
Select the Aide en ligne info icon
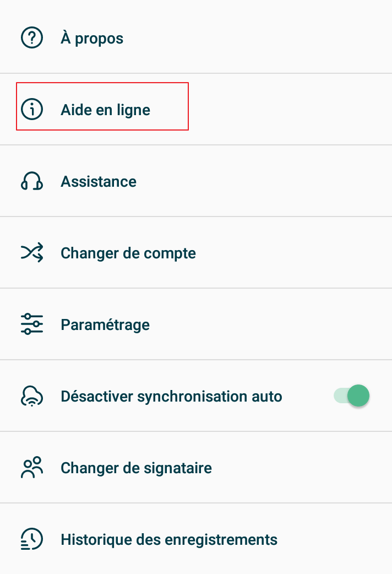click(x=32, y=110)
